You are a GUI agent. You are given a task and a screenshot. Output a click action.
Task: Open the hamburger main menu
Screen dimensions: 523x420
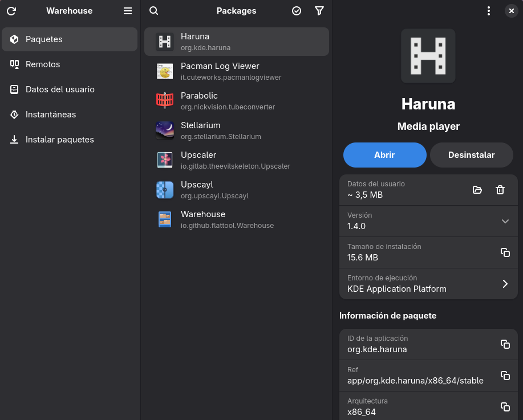tap(128, 11)
